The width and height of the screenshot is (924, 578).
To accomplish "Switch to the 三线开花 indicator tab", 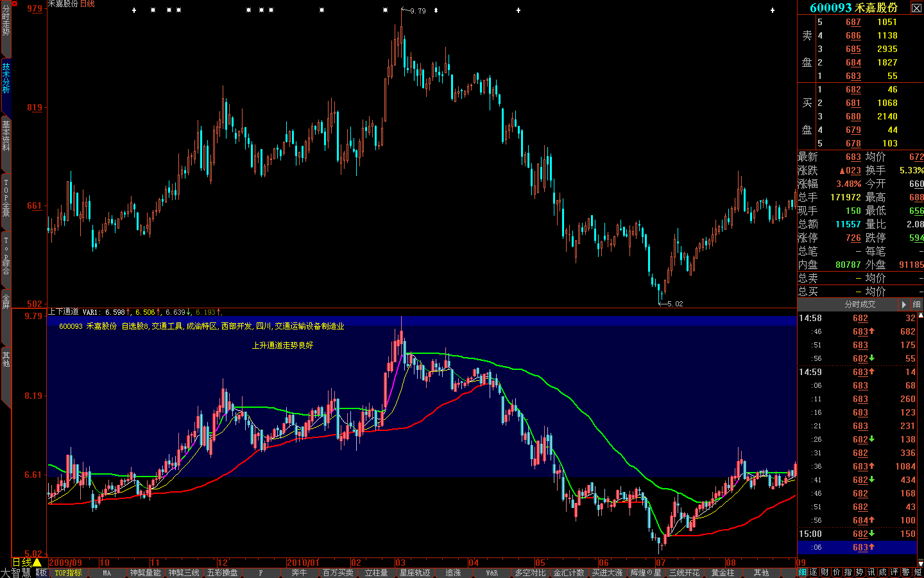I will (x=684, y=573).
